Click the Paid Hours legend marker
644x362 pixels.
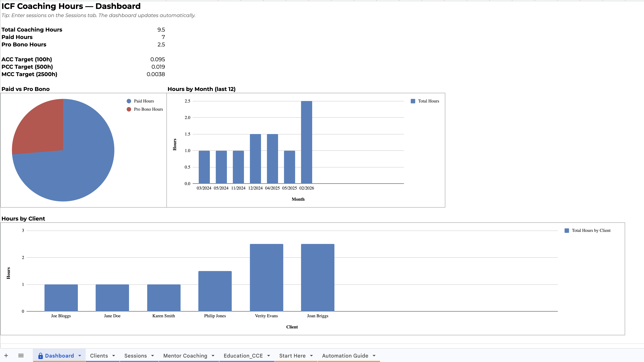pyautogui.click(x=129, y=101)
